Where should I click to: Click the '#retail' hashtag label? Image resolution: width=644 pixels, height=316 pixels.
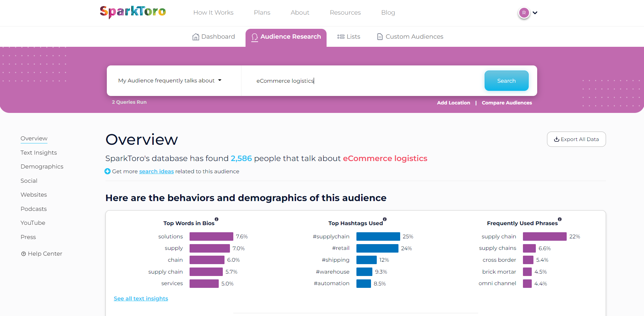(x=340, y=248)
